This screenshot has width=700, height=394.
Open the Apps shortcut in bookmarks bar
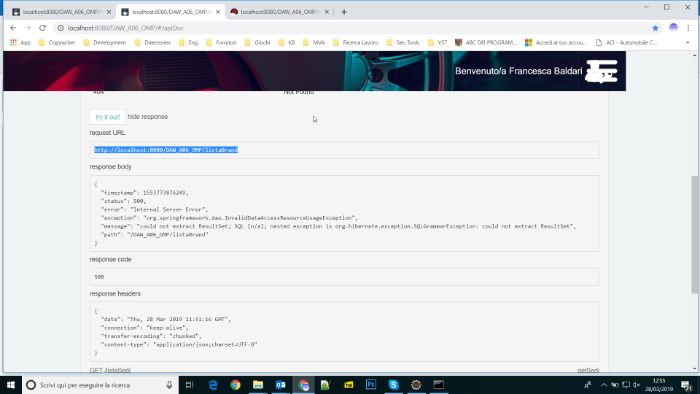21,42
